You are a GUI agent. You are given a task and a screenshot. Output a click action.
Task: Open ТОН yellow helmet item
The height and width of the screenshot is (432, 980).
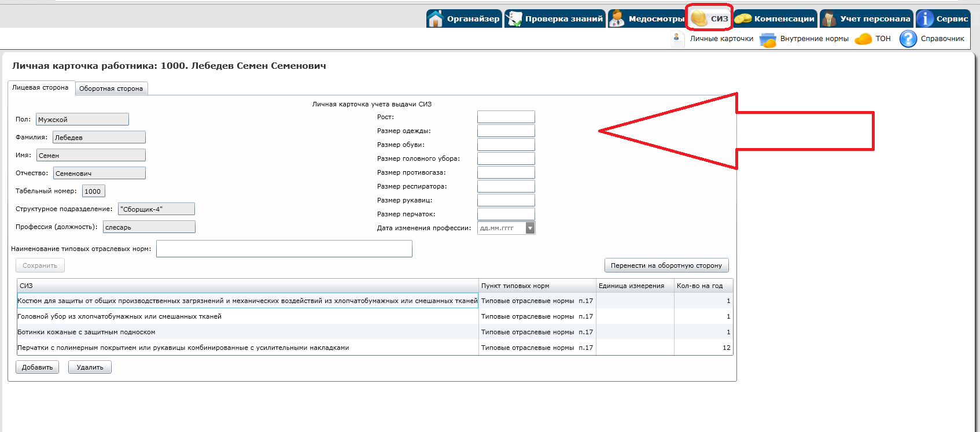[863, 39]
